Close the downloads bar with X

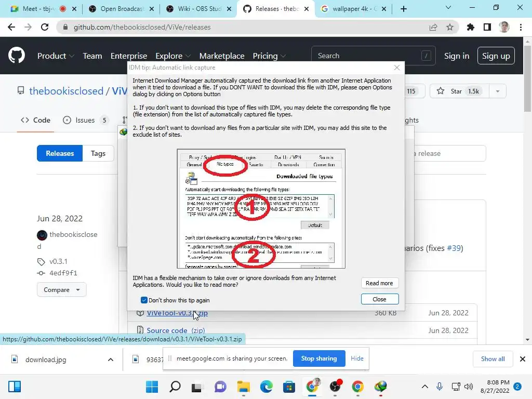(523, 359)
